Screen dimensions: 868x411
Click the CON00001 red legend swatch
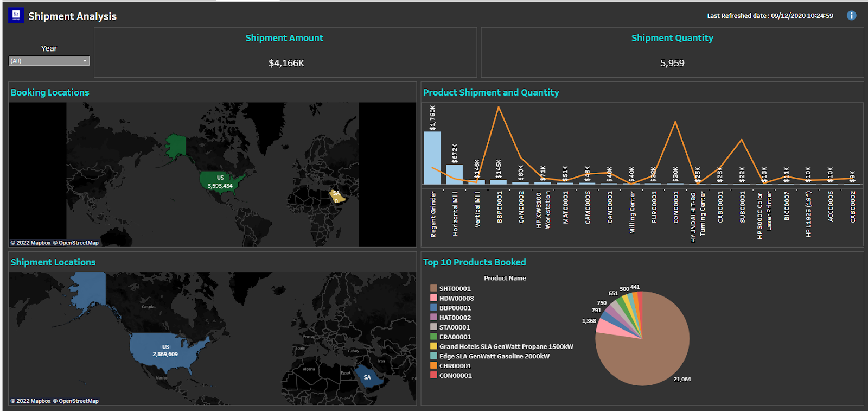pyautogui.click(x=433, y=375)
